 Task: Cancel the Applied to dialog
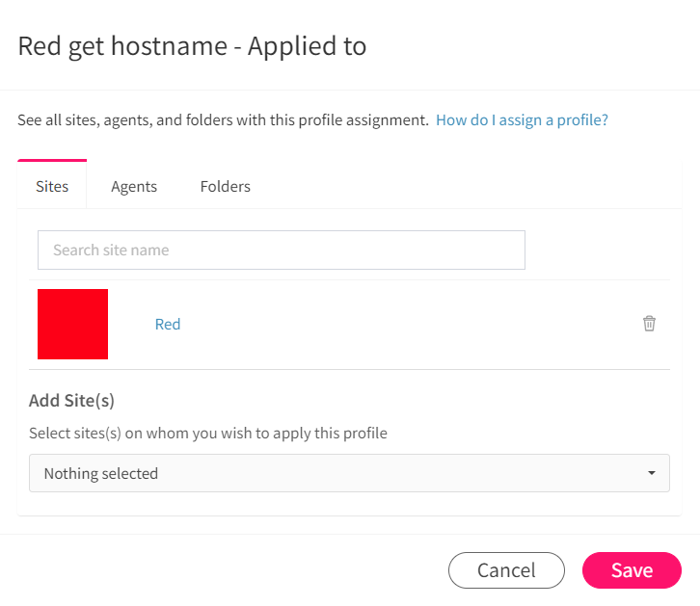coord(506,570)
